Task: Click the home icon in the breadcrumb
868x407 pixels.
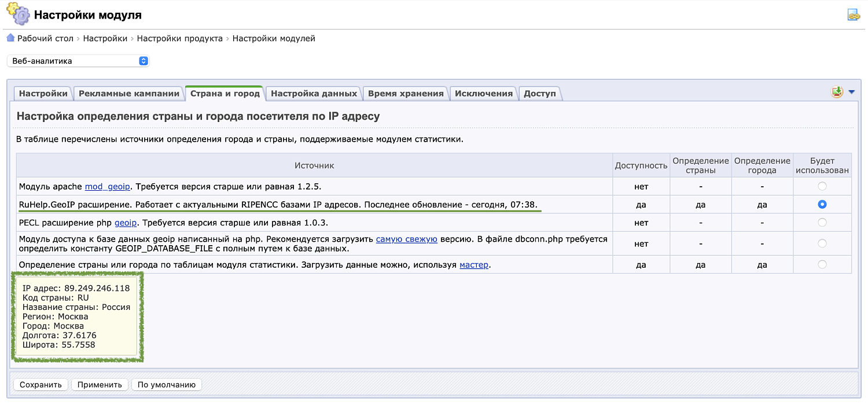Action: [10, 38]
